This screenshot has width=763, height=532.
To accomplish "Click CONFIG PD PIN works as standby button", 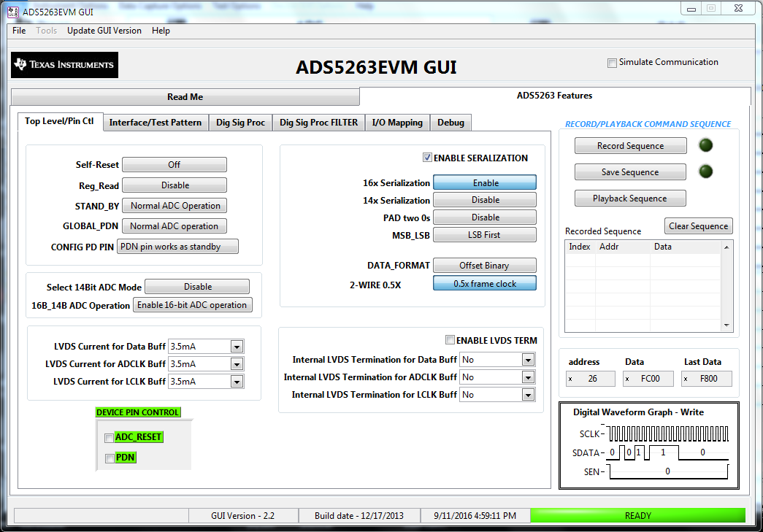I will pos(177,247).
